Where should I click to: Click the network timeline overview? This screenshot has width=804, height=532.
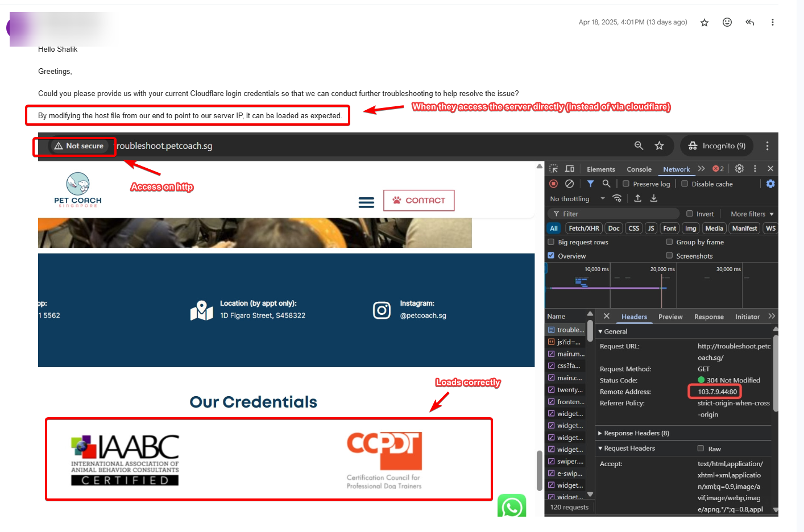click(661, 285)
